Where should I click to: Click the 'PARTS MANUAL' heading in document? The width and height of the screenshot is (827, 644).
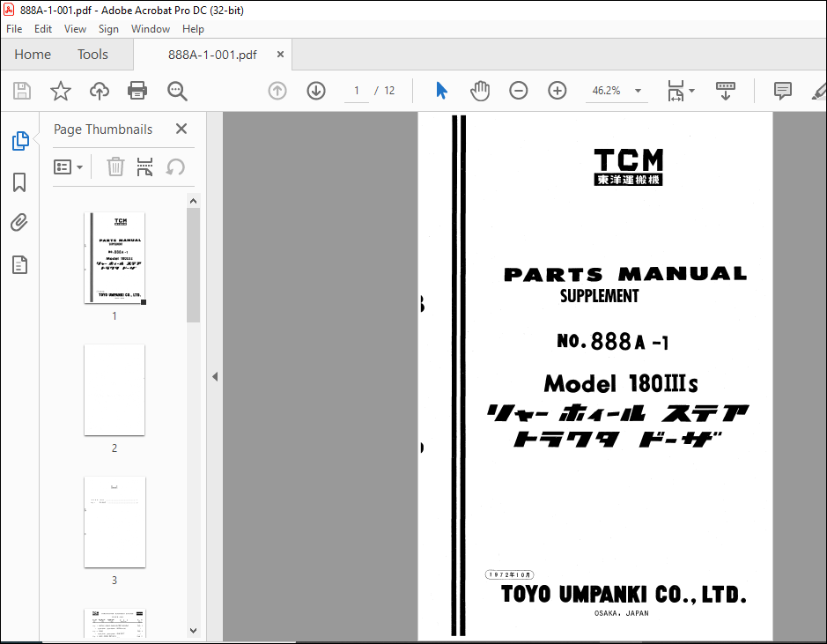pyautogui.click(x=625, y=274)
